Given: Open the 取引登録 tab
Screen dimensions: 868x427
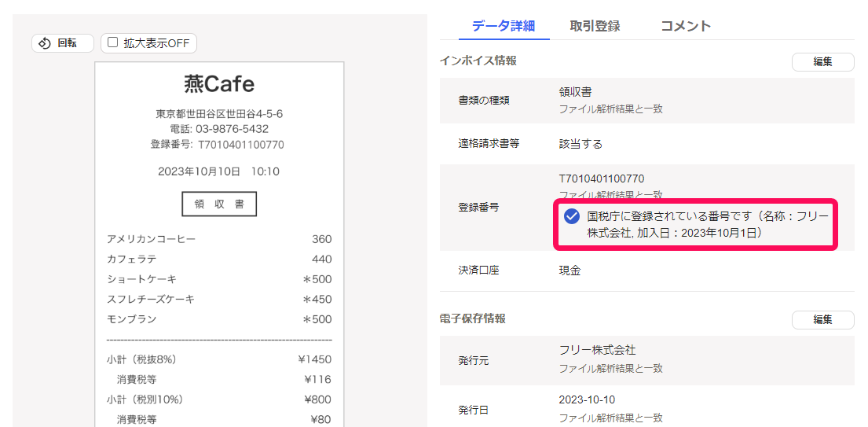Looking at the screenshot, I should pos(595,25).
